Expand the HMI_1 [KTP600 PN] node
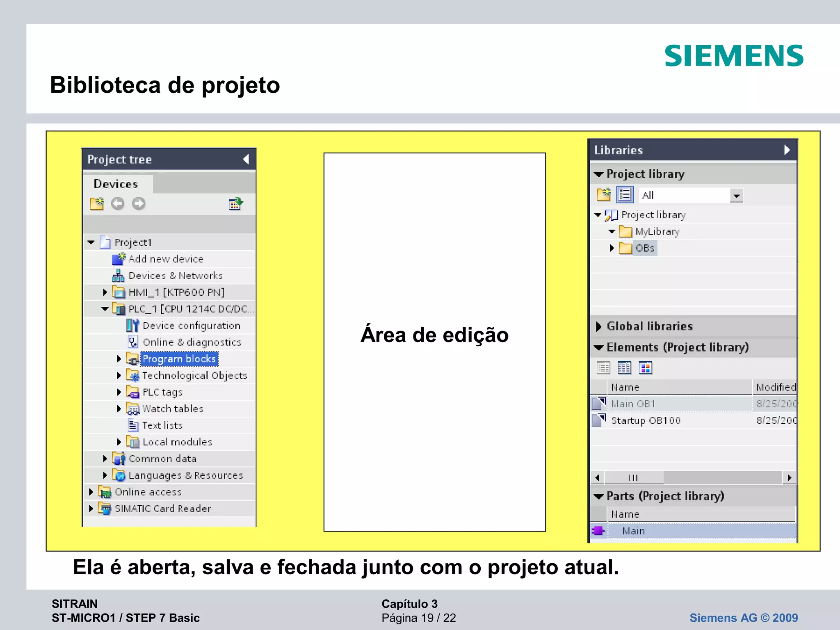840x630 pixels. [x=105, y=292]
